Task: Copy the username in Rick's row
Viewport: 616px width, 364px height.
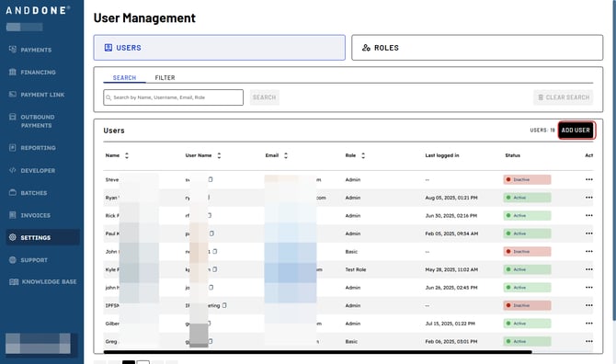Action: tap(210, 216)
